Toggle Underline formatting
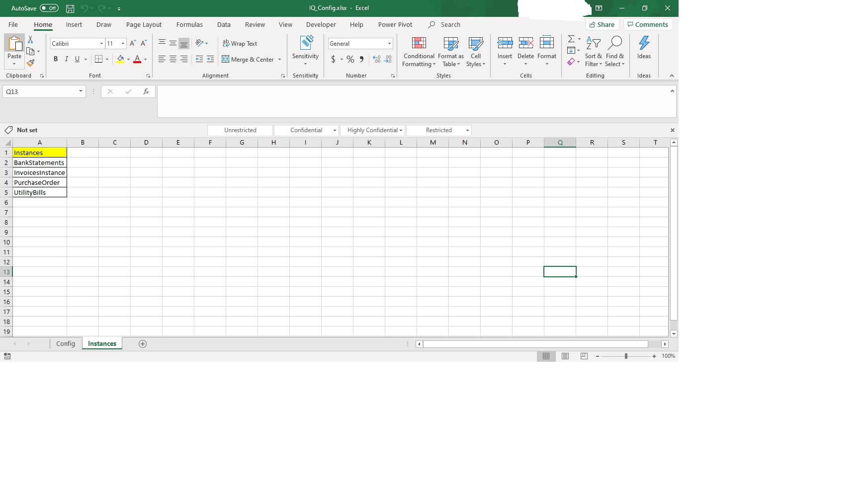The width and height of the screenshot is (868, 488). (77, 59)
